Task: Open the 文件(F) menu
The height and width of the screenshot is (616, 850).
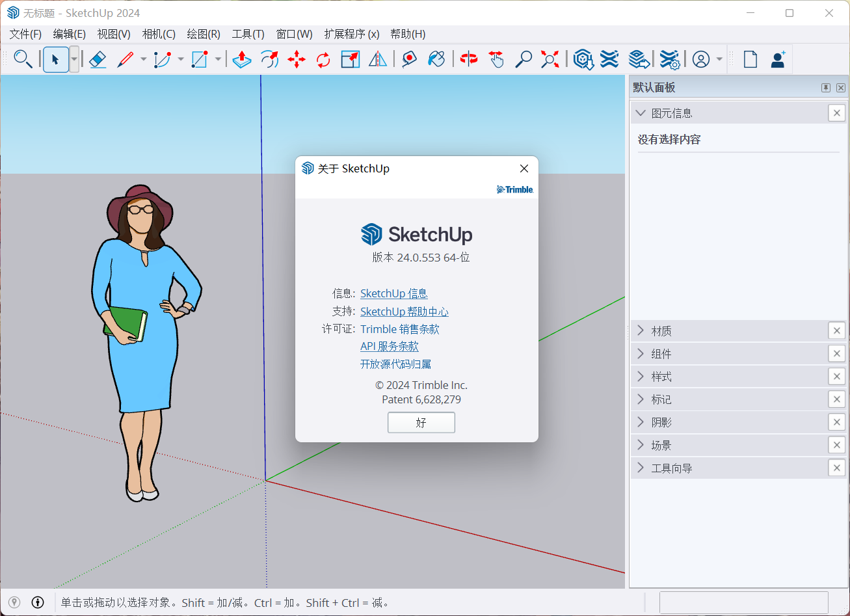Action: tap(25, 34)
